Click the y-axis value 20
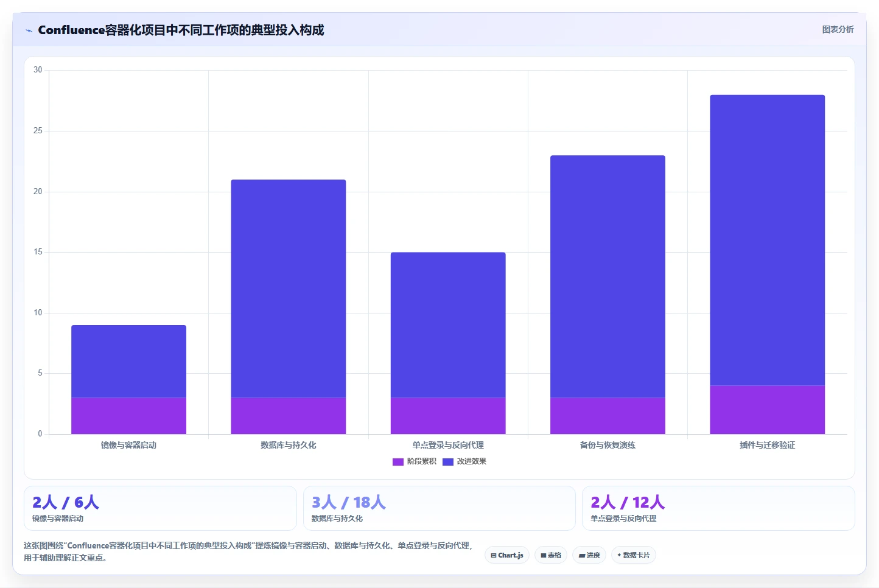Image resolution: width=879 pixels, height=588 pixels. (x=38, y=191)
